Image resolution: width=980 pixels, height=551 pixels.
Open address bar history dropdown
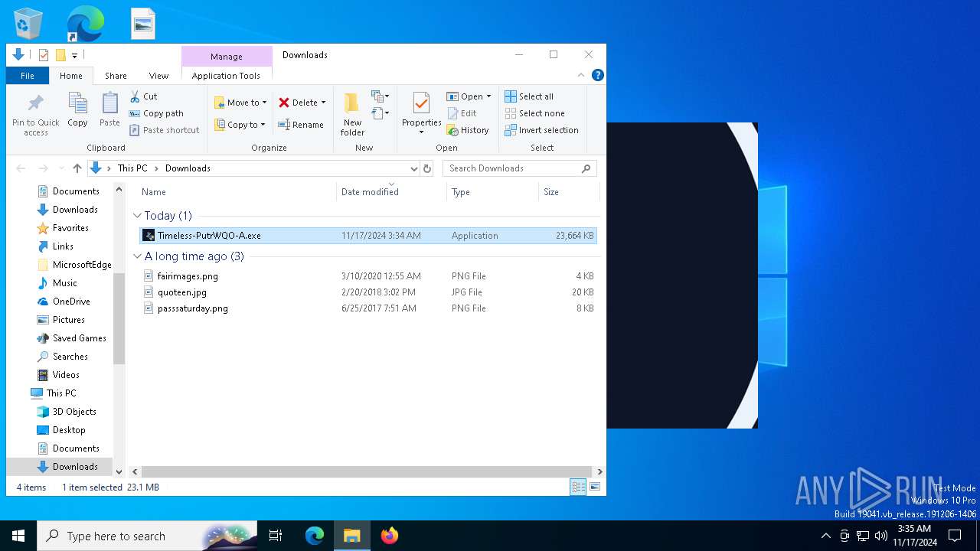414,168
